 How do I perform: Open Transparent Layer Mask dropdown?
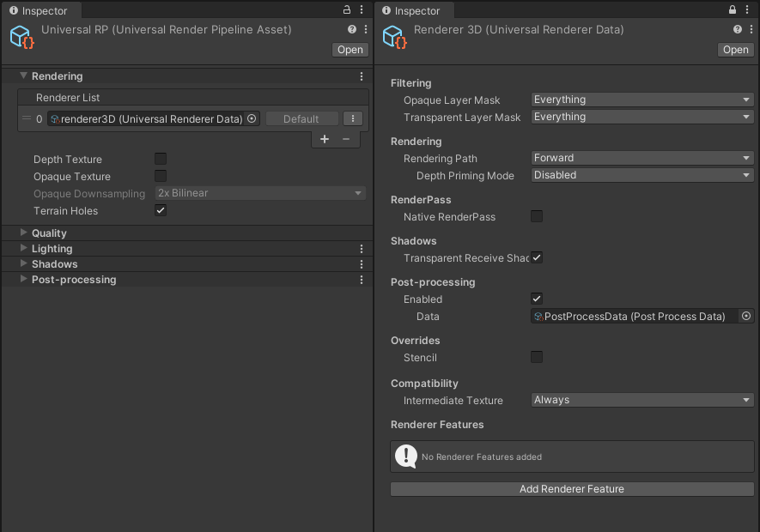(x=642, y=117)
